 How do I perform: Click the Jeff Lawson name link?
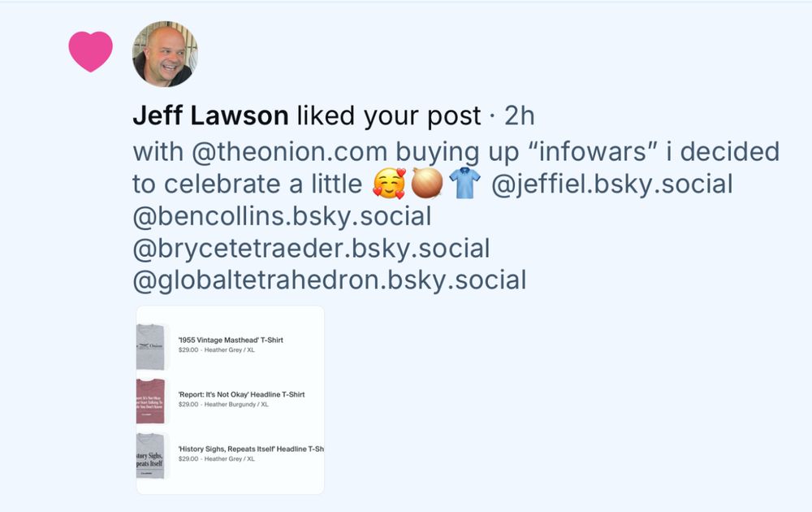pos(210,115)
